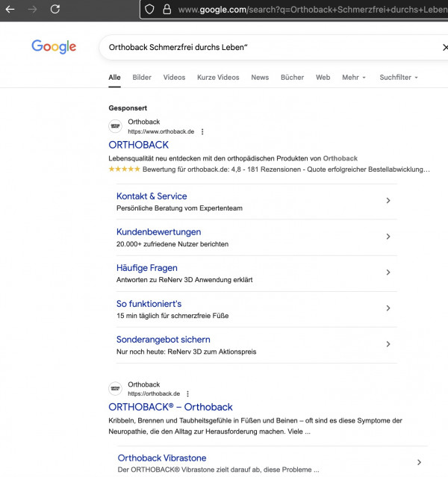The width and height of the screenshot is (448, 477).
Task: Click Orthoback favicon in sponsored result
Action: 115,126
